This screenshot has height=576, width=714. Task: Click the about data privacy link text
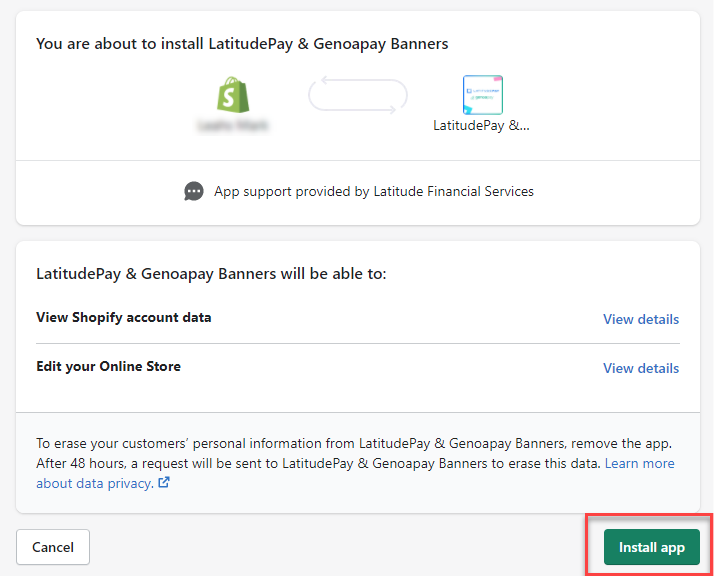[95, 483]
